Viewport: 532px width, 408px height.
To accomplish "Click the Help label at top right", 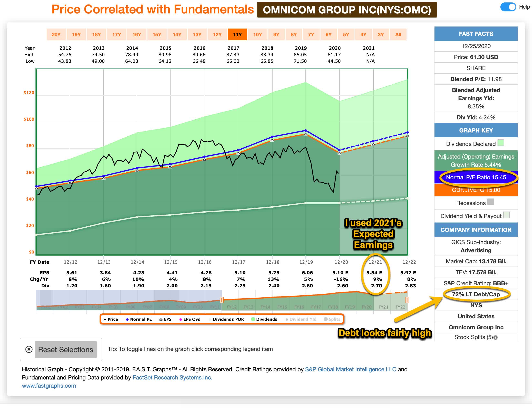I will coord(524,7).
